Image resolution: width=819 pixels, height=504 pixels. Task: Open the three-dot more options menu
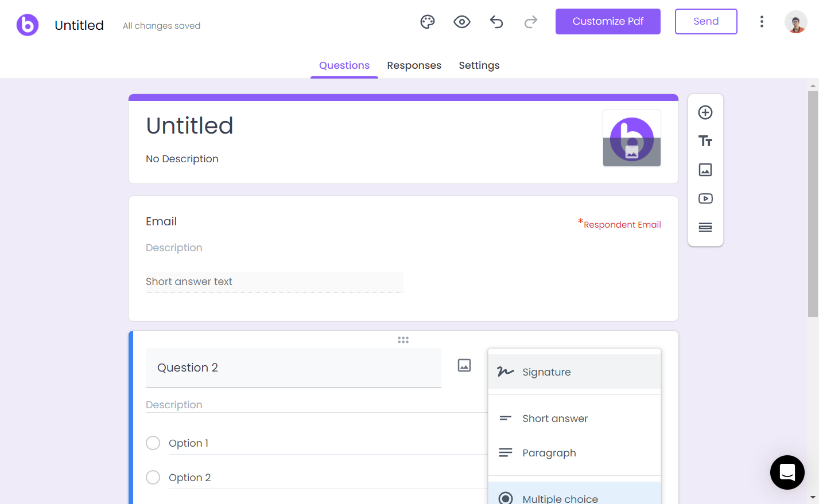click(762, 22)
